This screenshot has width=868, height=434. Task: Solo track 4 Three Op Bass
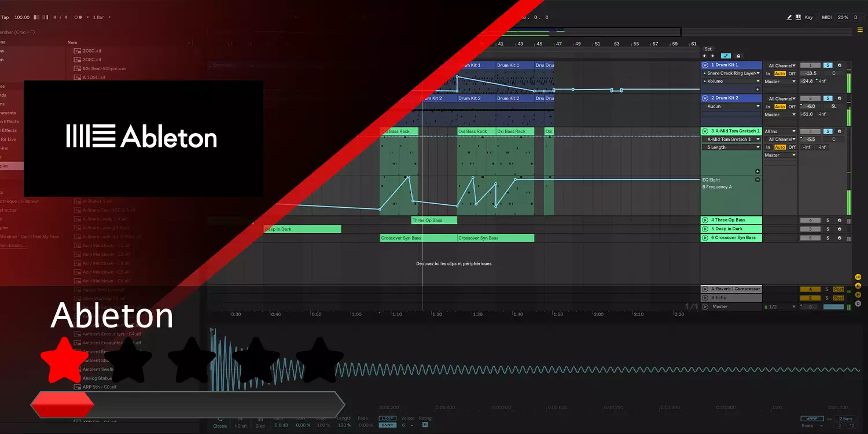[827, 220]
